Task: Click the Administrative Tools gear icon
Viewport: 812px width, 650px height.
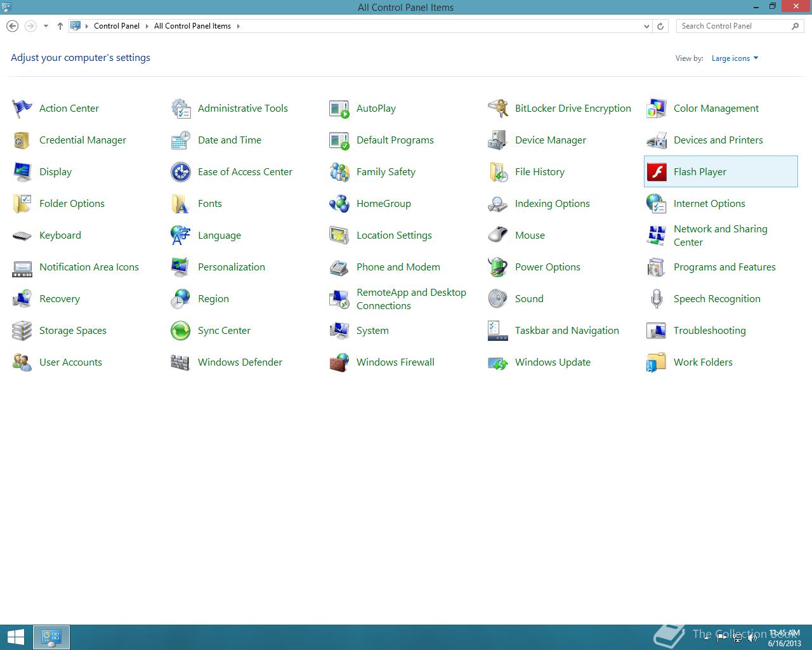Action: (x=181, y=109)
